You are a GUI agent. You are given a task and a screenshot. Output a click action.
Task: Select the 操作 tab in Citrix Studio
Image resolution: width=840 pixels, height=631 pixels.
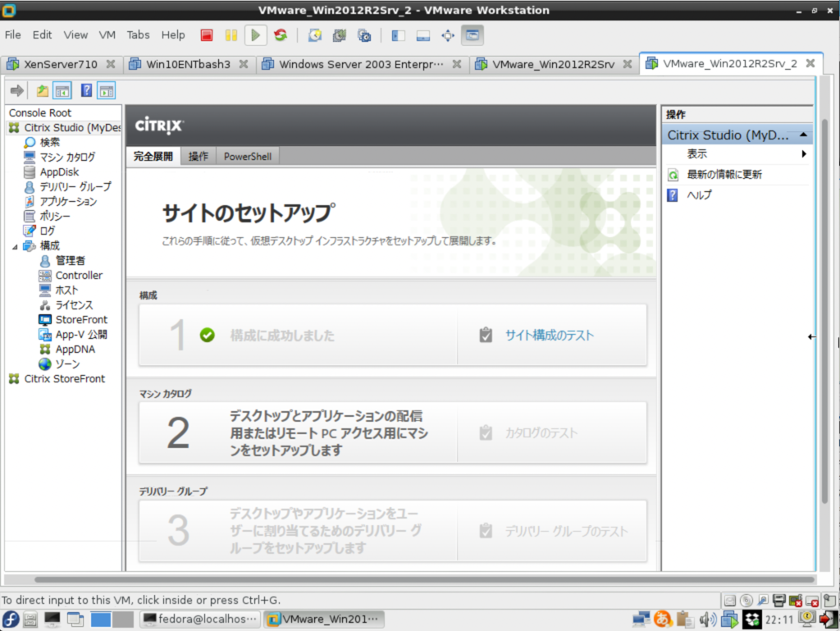tap(199, 157)
